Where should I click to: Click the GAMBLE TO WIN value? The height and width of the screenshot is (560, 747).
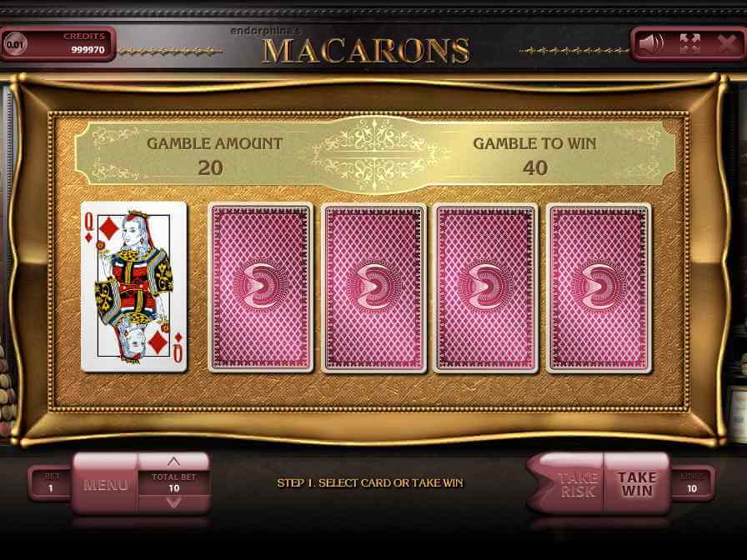pos(535,168)
